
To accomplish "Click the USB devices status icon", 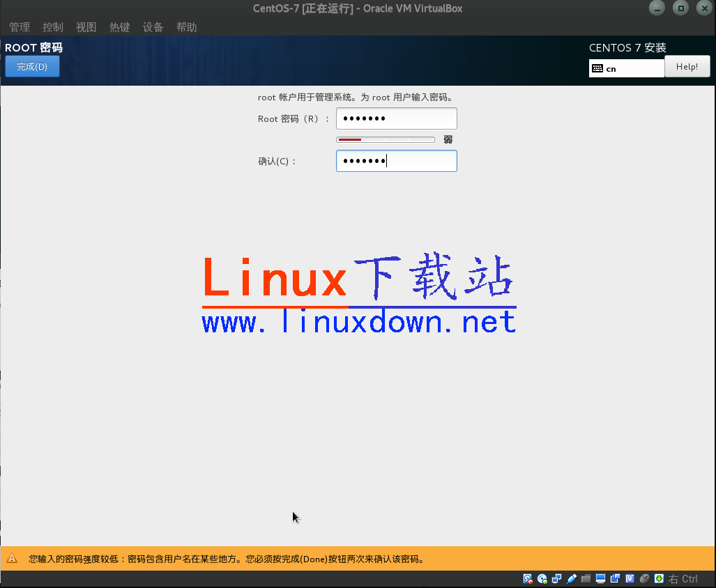I will (572, 579).
